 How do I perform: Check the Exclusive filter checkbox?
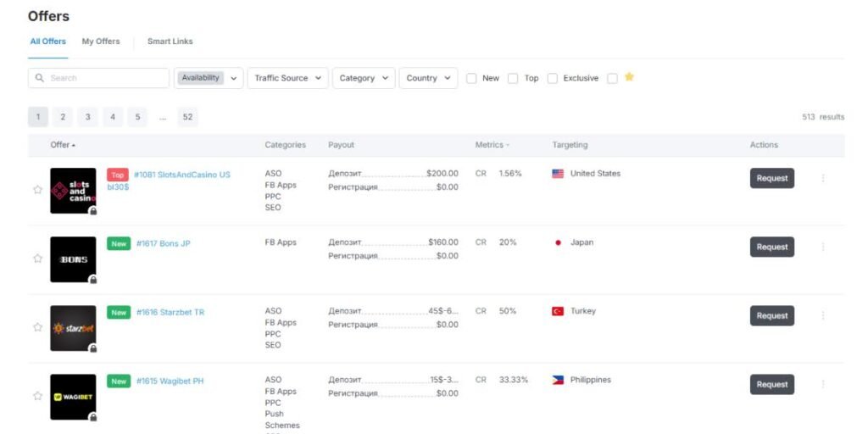point(553,78)
